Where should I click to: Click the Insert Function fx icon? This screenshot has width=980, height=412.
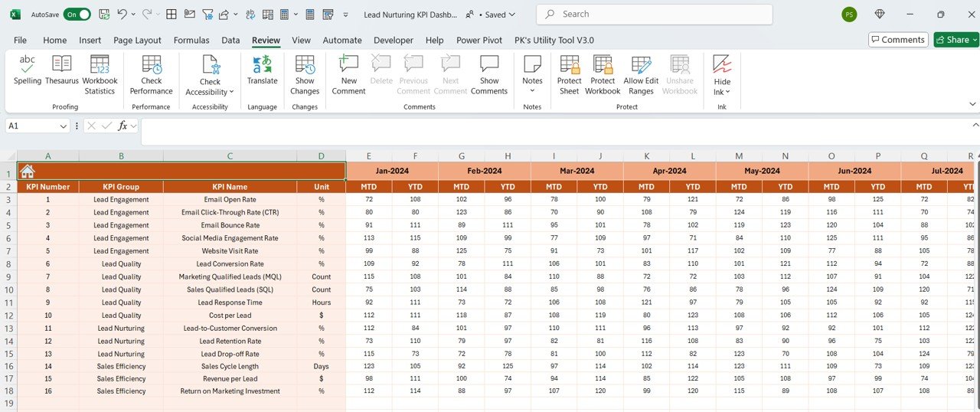pyautogui.click(x=122, y=126)
